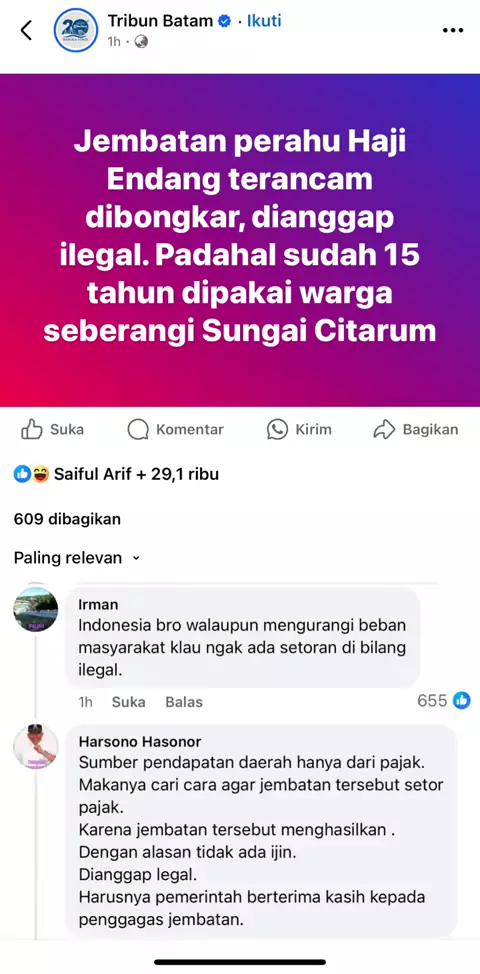
Task: Open Harsono Hasonor's name link
Action: (140, 742)
